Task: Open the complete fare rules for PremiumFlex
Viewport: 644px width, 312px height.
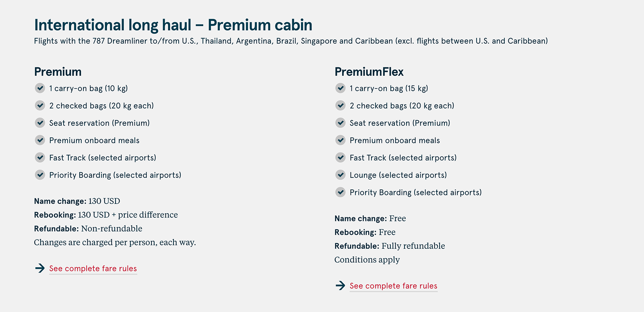Action: pos(393,285)
